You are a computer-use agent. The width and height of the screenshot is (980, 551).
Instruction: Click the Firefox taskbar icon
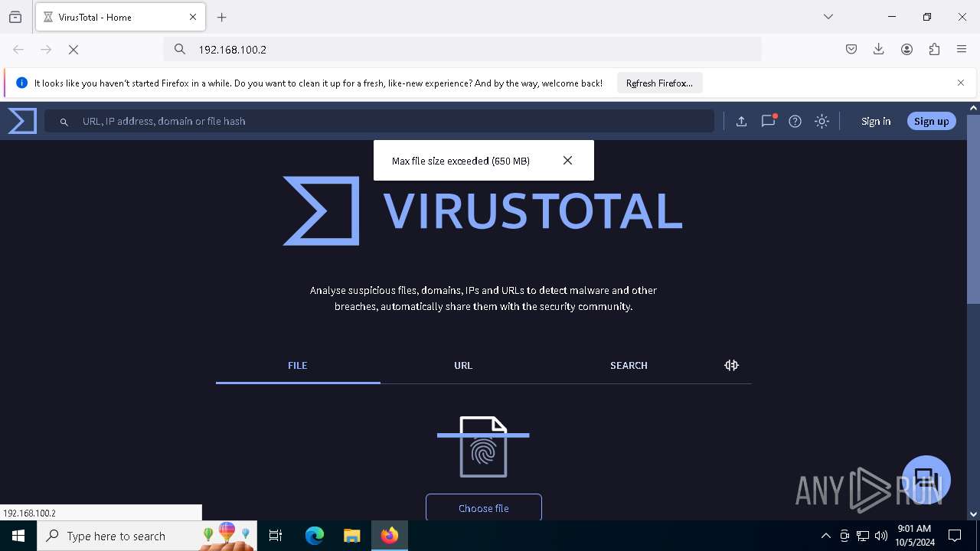click(390, 536)
